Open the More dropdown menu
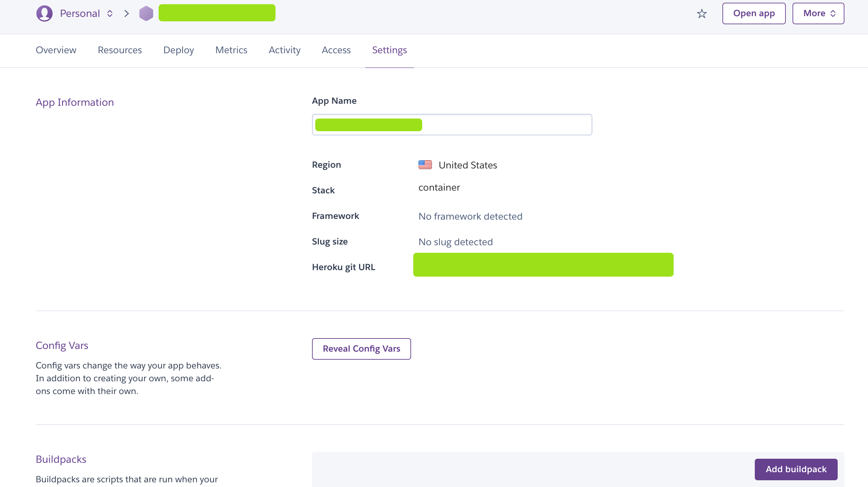The height and width of the screenshot is (487, 868). [818, 13]
